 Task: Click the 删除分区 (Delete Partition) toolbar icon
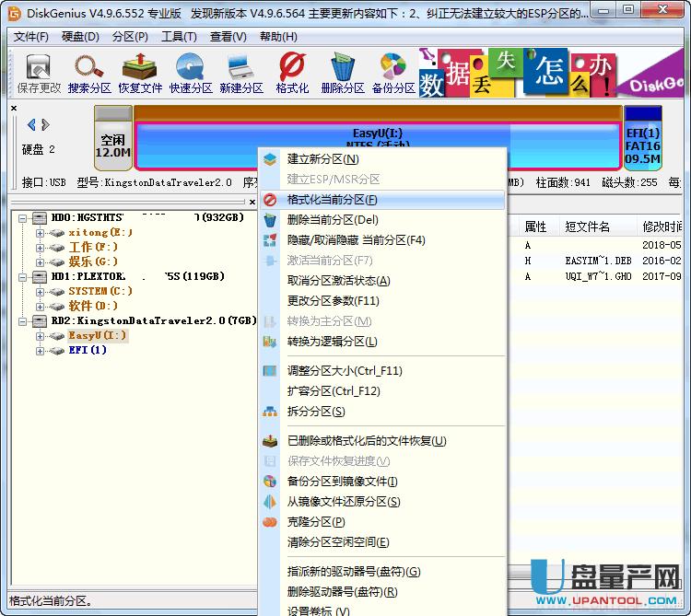click(343, 73)
